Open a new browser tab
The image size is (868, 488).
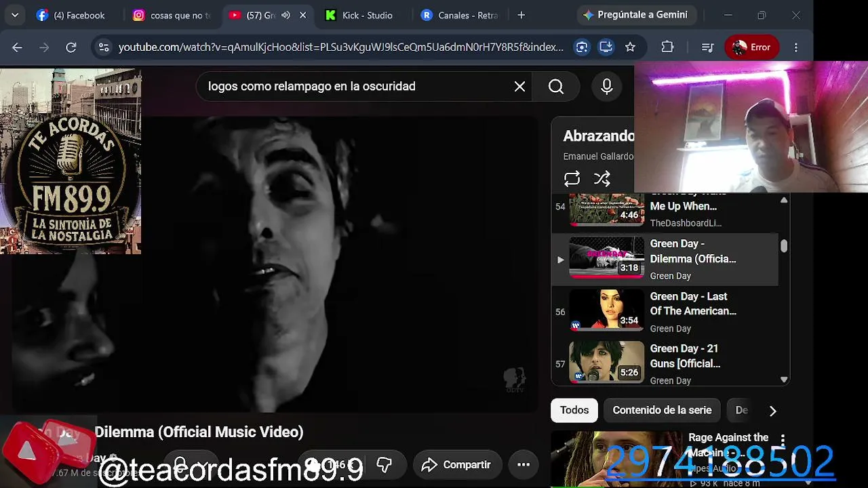click(521, 15)
